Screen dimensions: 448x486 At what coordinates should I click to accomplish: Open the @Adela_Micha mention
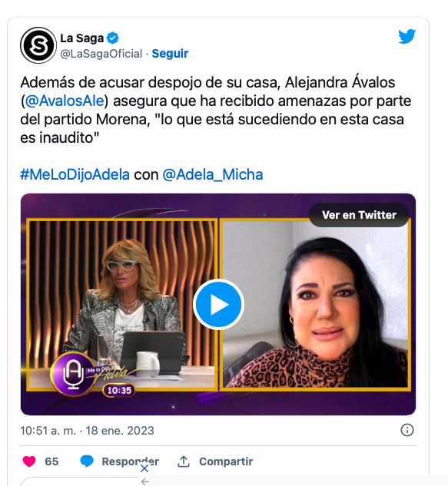pyautogui.click(x=213, y=174)
